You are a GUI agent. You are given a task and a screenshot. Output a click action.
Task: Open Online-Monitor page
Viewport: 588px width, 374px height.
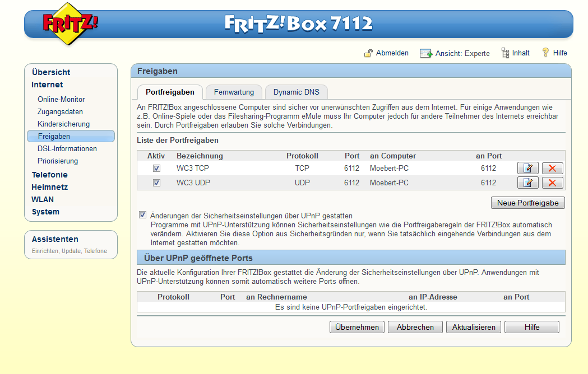(x=61, y=99)
